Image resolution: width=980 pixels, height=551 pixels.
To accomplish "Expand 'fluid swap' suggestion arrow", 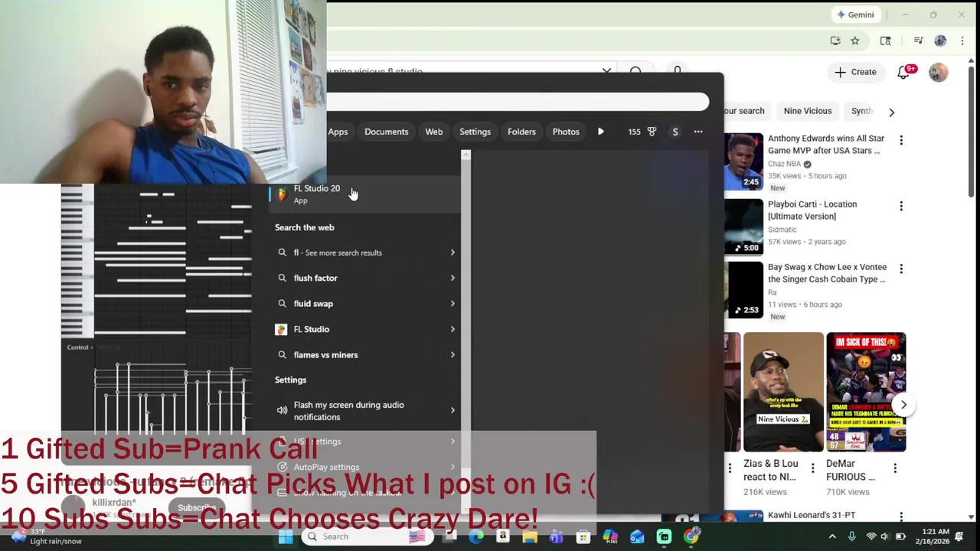I will coord(452,304).
